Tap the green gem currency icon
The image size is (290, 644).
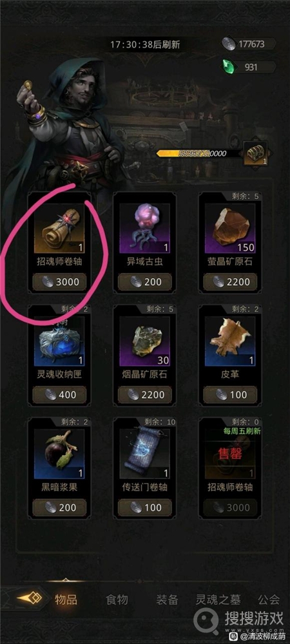tap(228, 66)
